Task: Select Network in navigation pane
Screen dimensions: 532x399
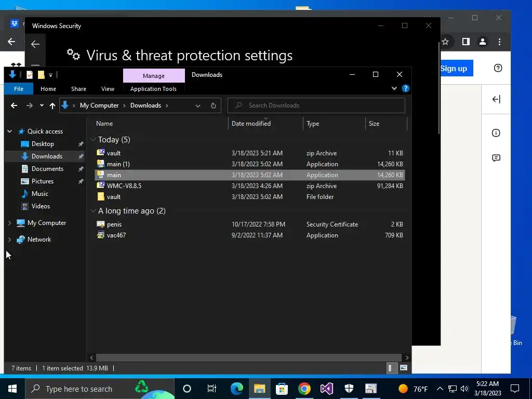Action: coord(39,240)
